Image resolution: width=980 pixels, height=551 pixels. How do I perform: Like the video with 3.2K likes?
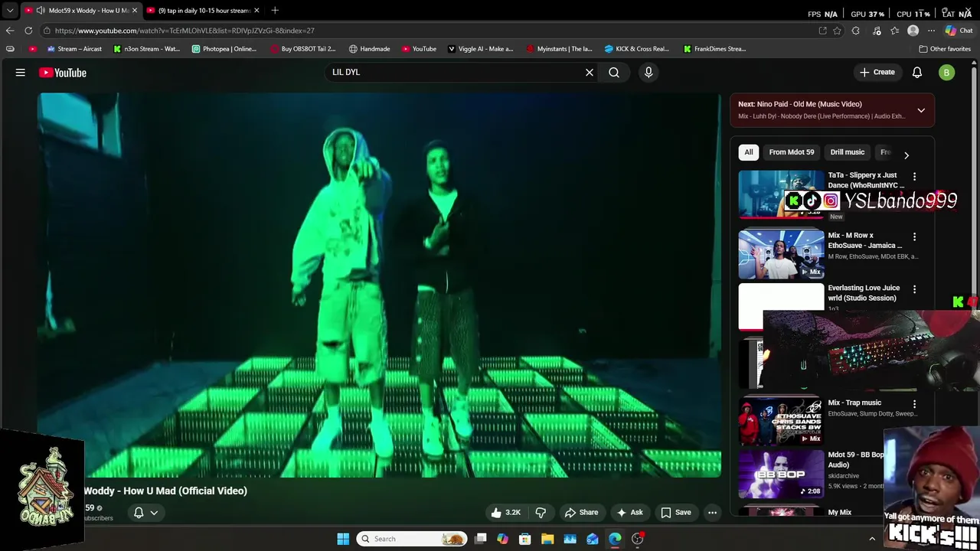[x=505, y=513]
